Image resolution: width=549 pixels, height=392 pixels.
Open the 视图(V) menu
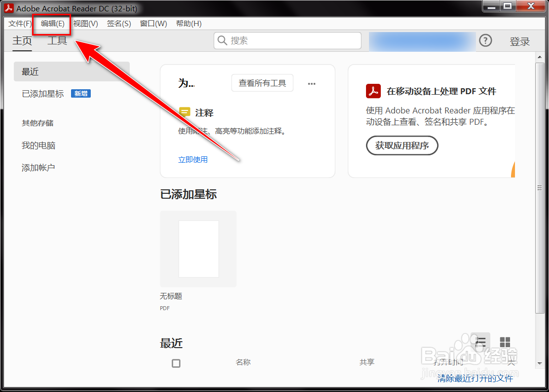click(85, 24)
